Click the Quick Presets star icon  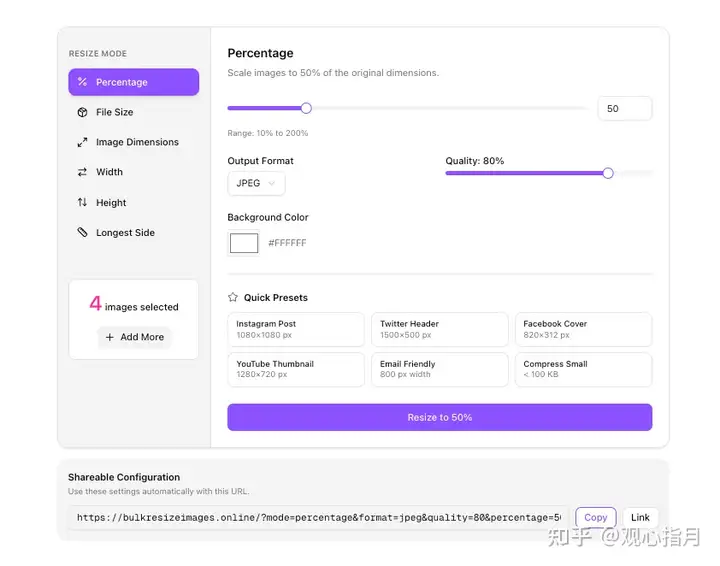click(x=233, y=297)
